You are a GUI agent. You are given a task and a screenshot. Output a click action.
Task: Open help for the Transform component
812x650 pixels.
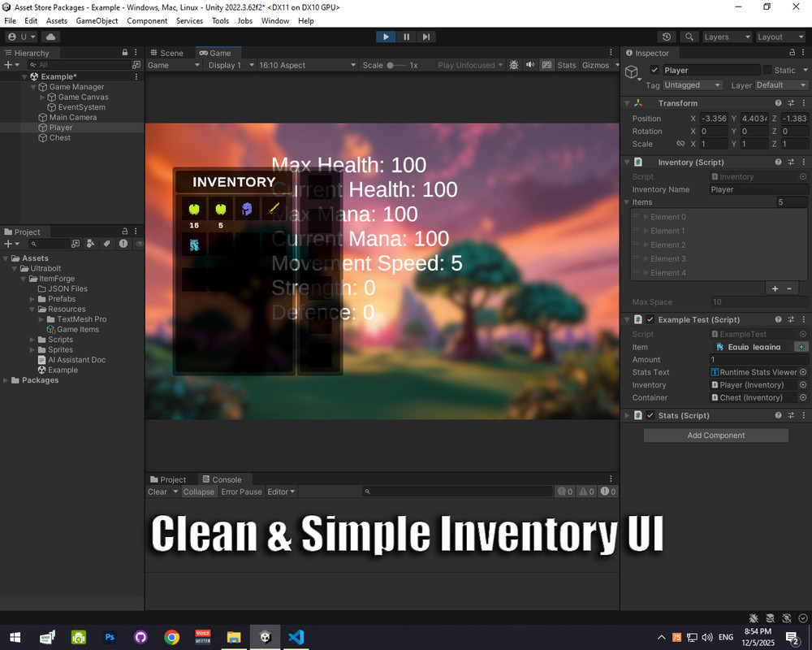pos(778,103)
